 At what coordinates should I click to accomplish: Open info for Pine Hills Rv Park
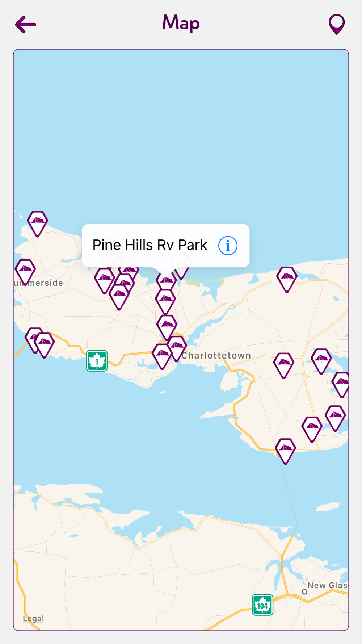pyautogui.click(x=228, y=246)
